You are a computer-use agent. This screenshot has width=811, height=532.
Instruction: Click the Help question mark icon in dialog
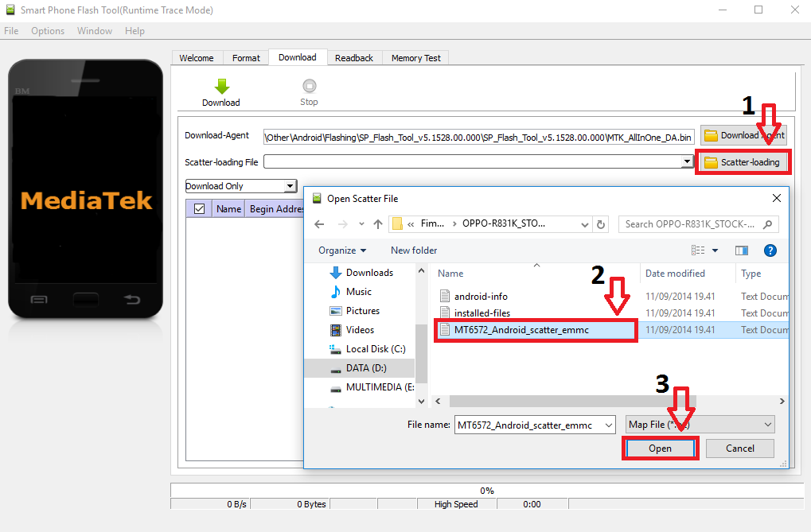click(769, 250)
